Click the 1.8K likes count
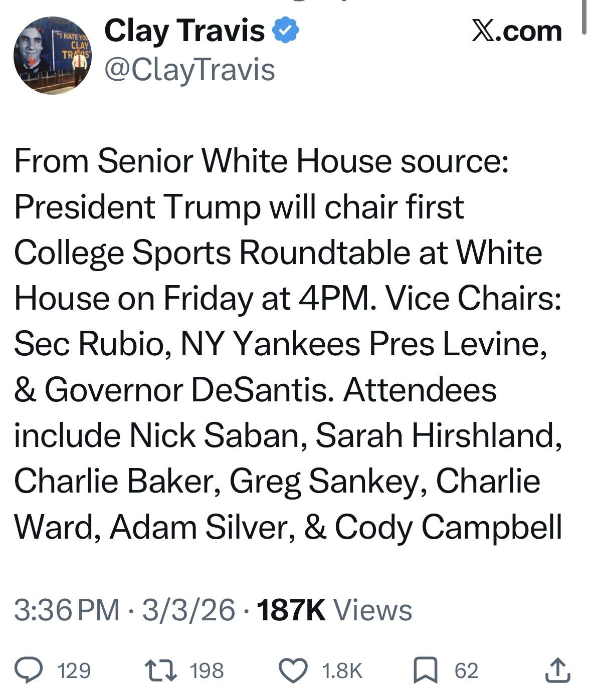The image size is (591, 700). point(341,671)
